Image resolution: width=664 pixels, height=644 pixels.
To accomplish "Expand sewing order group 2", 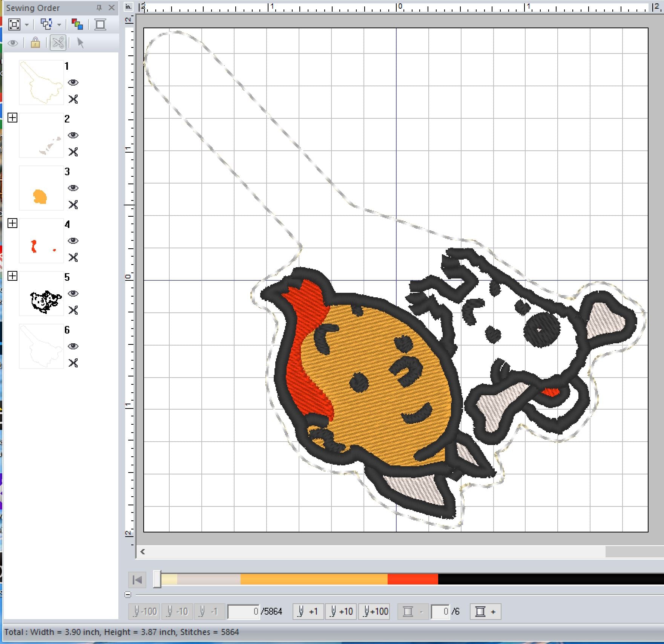I will [12, 118].
